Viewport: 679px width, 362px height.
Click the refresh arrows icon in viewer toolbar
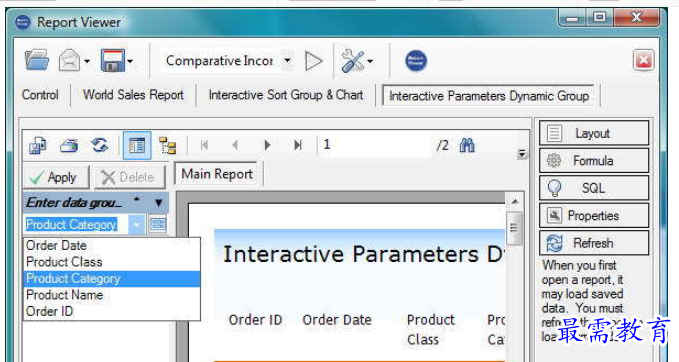pos(100,145)
